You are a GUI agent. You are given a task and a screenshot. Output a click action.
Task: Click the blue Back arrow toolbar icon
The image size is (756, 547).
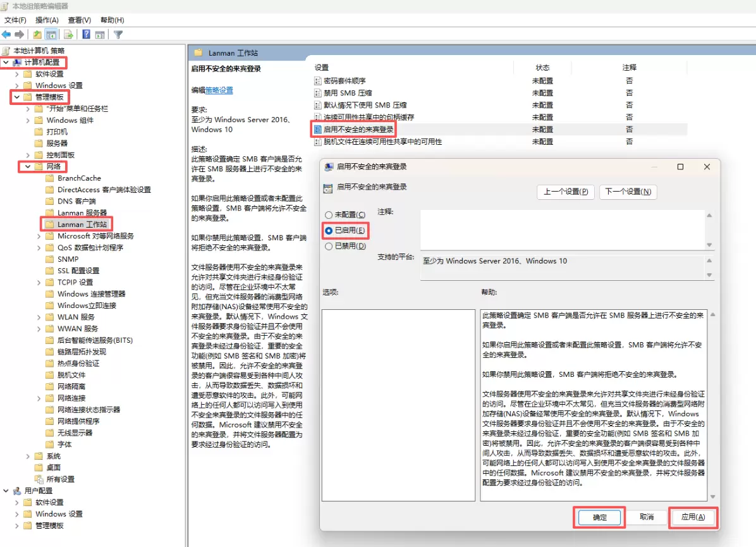(x=6, y=34)
